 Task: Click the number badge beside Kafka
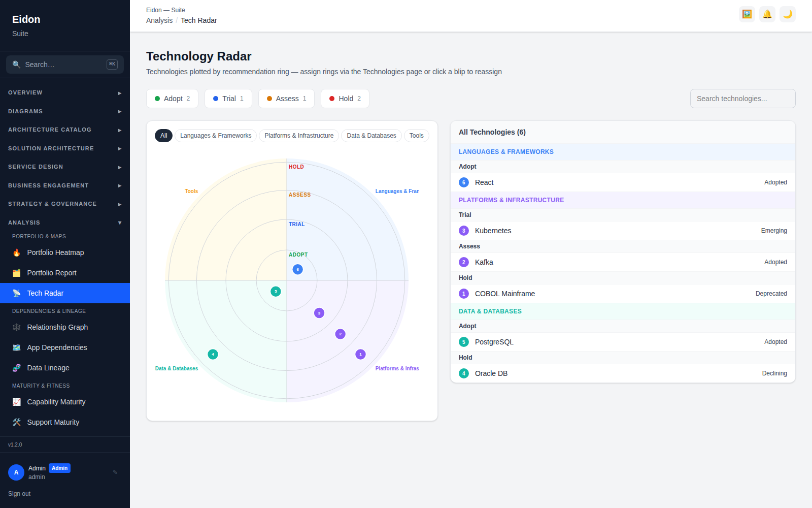pos(464,262)
